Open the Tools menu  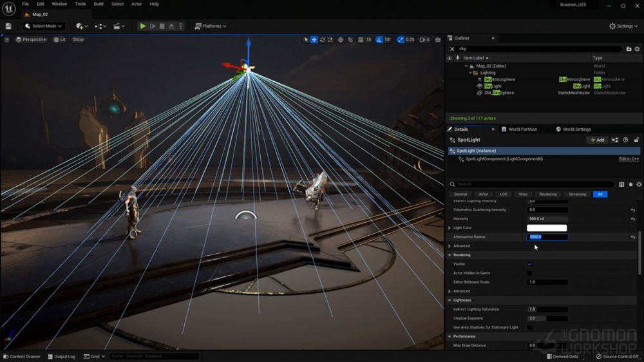click(80, 4)
